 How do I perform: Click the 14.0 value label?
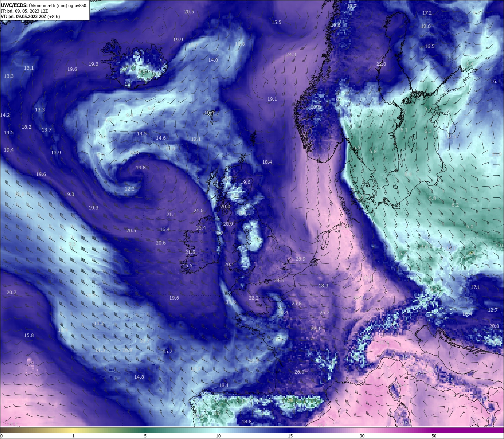213,60
